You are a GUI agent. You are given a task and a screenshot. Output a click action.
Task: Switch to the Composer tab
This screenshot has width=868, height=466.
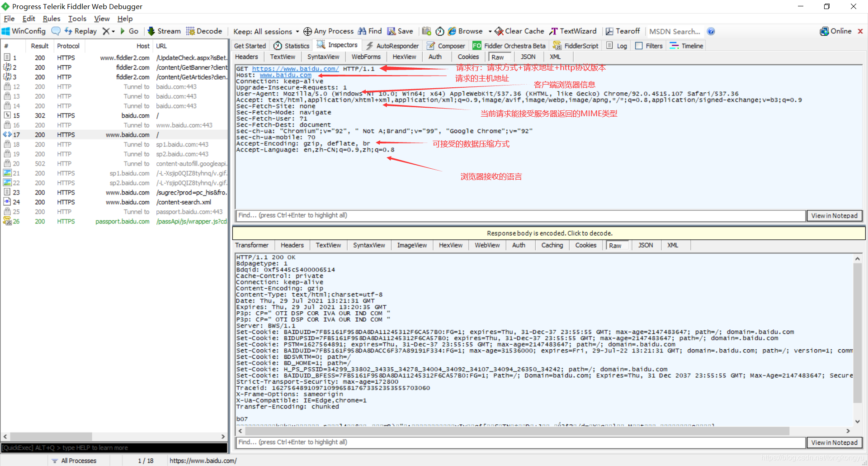pos(446,46)
